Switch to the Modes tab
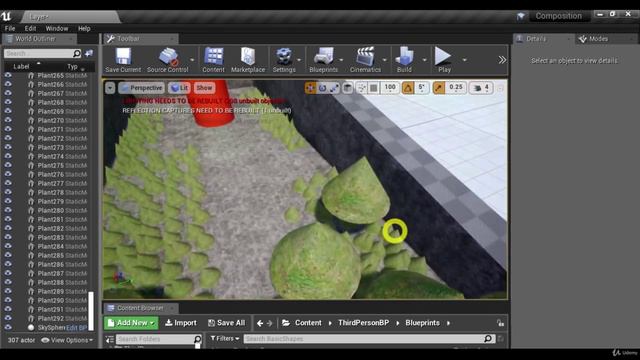This screenshot has height=360, width=640. pos(598,39)
